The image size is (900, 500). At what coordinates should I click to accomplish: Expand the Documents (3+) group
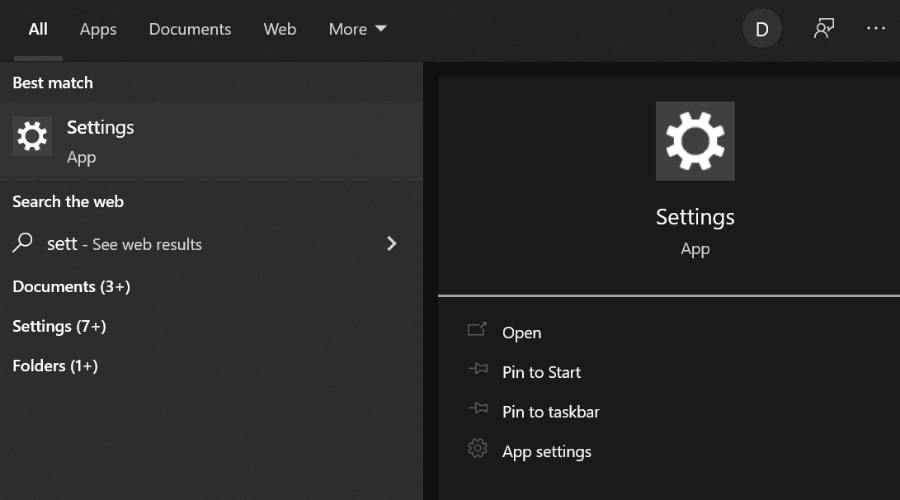(x=71, y=286)
